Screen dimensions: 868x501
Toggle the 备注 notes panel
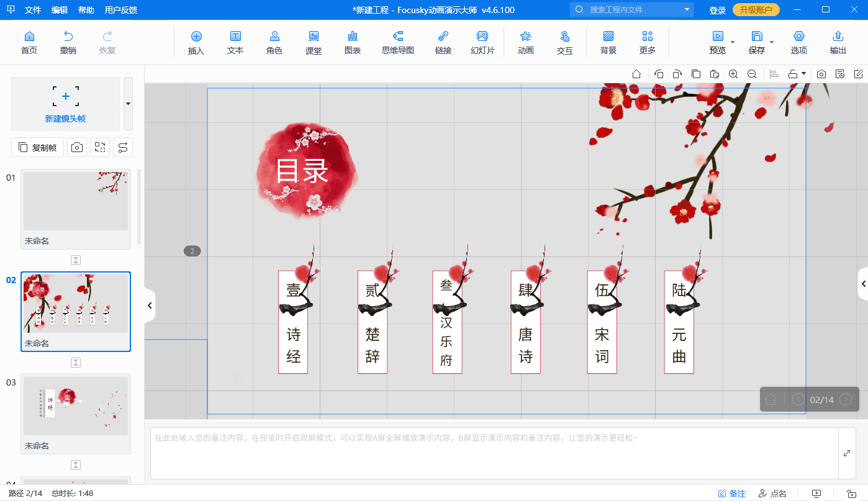732,494
